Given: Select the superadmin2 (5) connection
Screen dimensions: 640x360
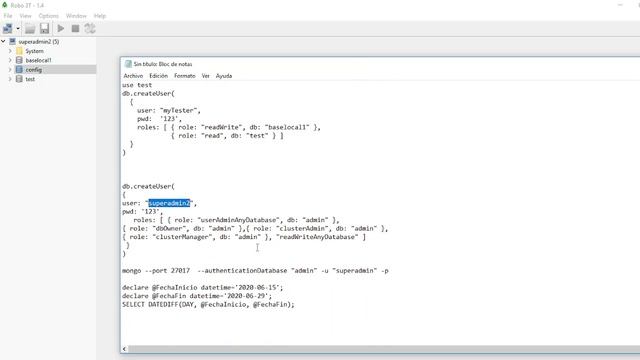Looking at the screenshot, I should (39, 42).
